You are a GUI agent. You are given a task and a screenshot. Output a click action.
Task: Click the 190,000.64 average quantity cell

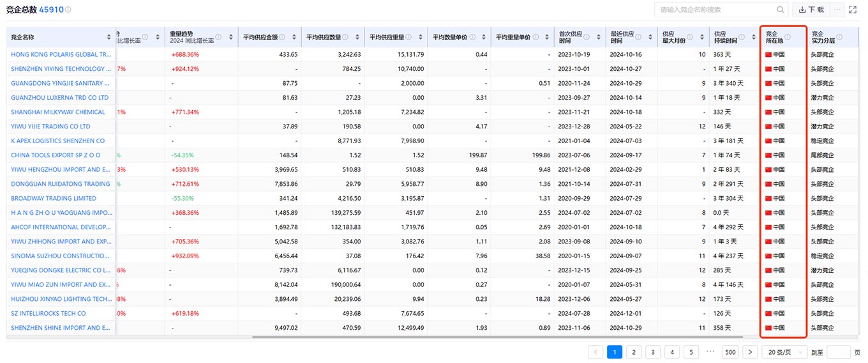[x=345, y=285]
